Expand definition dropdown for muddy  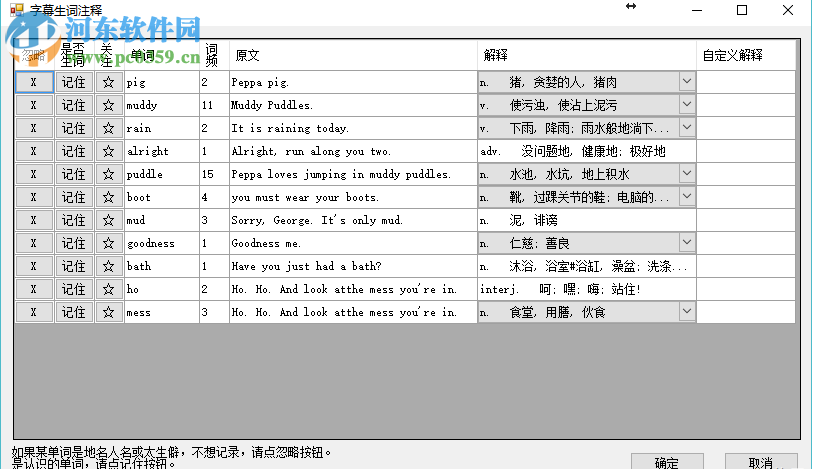[687, 105]
